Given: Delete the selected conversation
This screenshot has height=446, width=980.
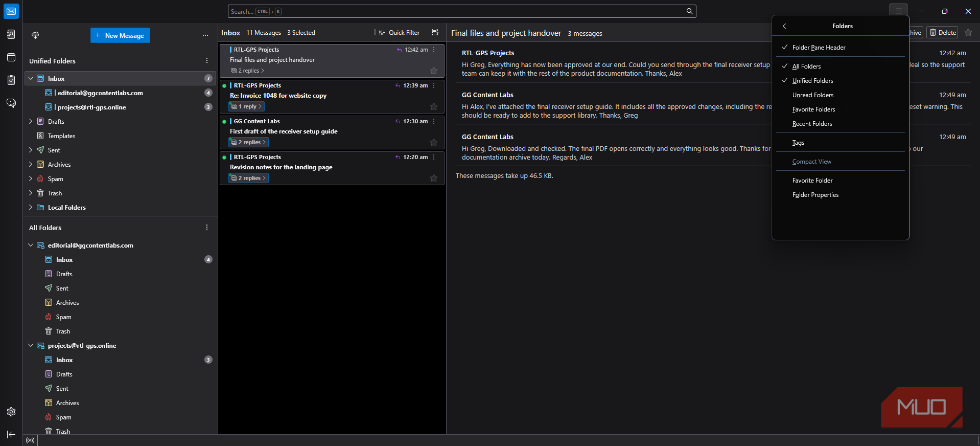Looking at the screenshot, I should [x=942, y=33].
